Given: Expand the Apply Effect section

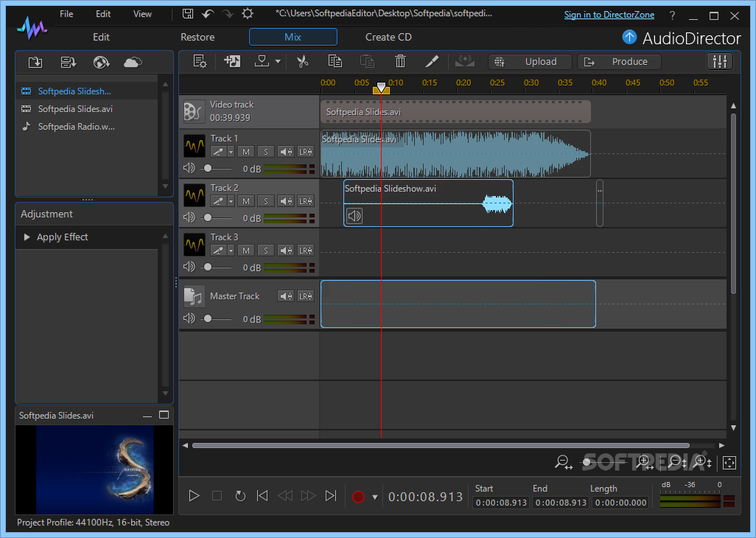Looking at the screenshot, I should point(27,237).
